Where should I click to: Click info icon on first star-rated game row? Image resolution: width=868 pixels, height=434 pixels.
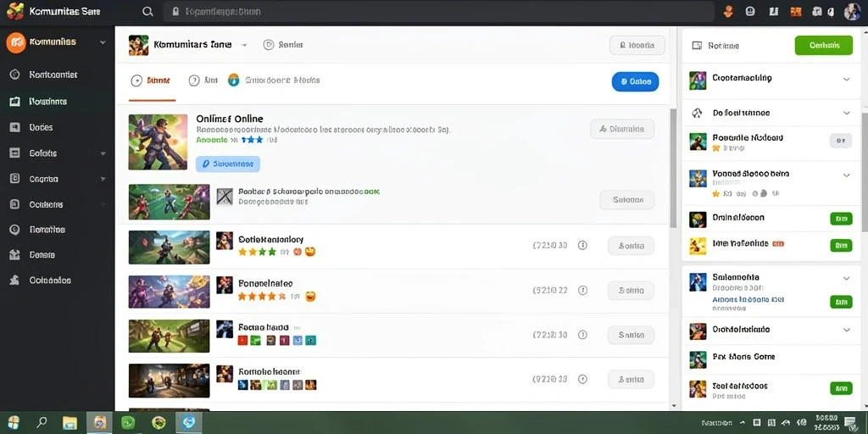(x=581, y=245)
